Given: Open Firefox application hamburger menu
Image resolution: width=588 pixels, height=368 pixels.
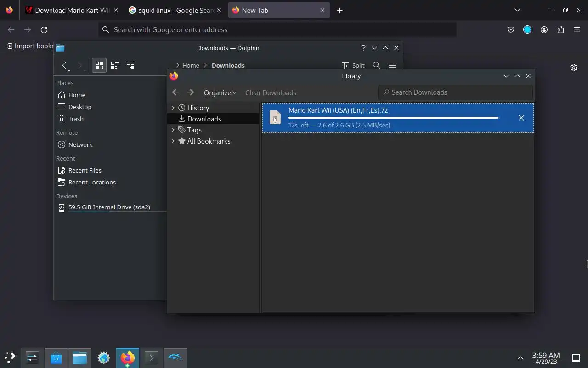Looking at the screenshot, I should [x=577, y=29].
